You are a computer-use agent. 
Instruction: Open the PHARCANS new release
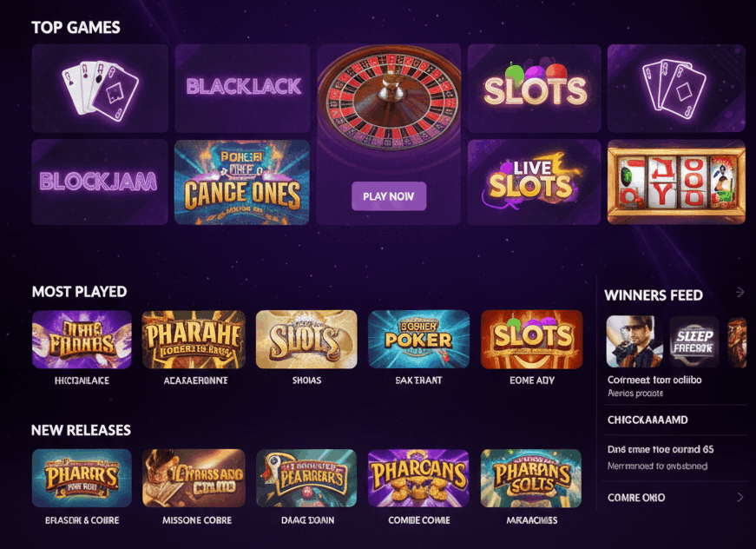point(418,477)
